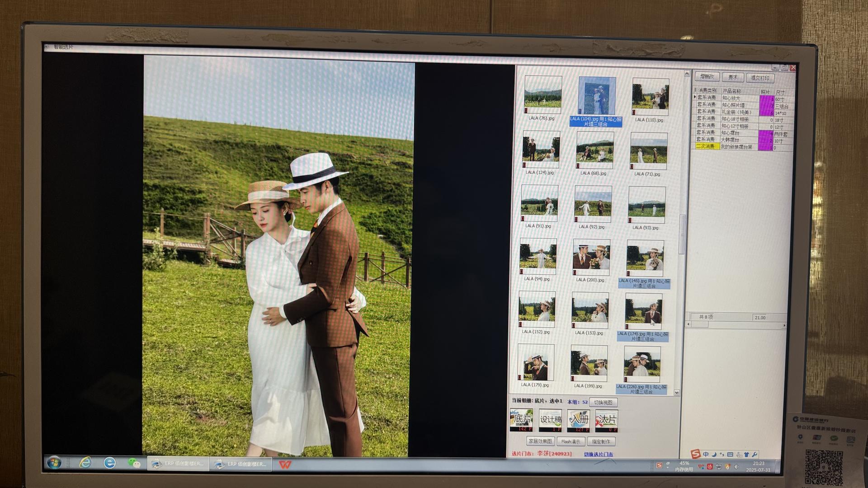
Task: Select thumbnail LALA (92).jpg
Action: [x=593, y=204]
